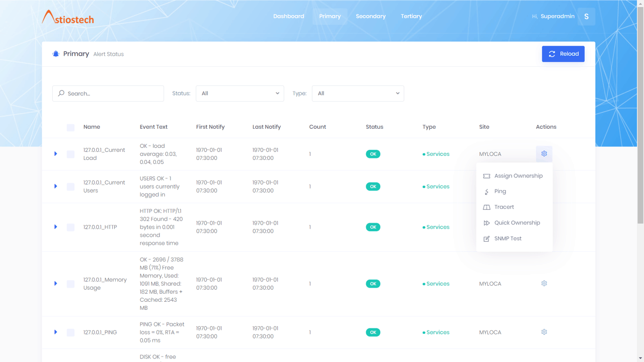Viewport: 644px width, 362px height.
Task: Check the 127.0.0.1_HTTP row checkbox
Action: pyautogui.click(x=70, y=228)
